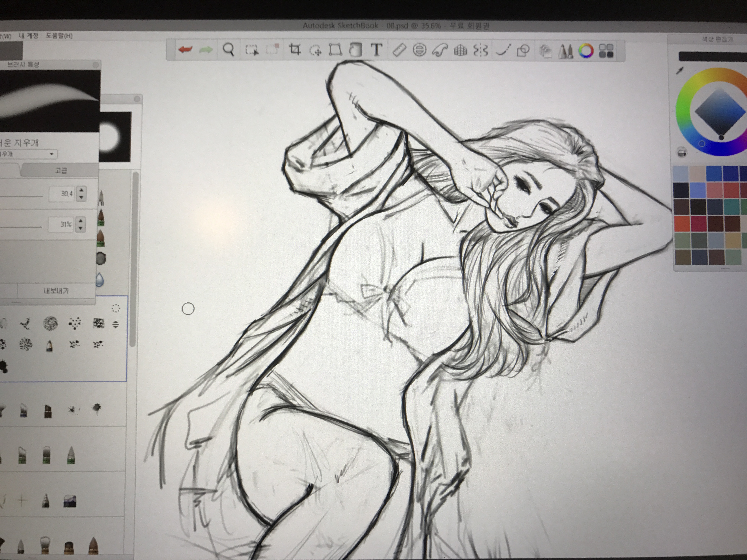Click the blue hue handle on color ring
Screen dimensions: 747x560
[x=702, y=144]
